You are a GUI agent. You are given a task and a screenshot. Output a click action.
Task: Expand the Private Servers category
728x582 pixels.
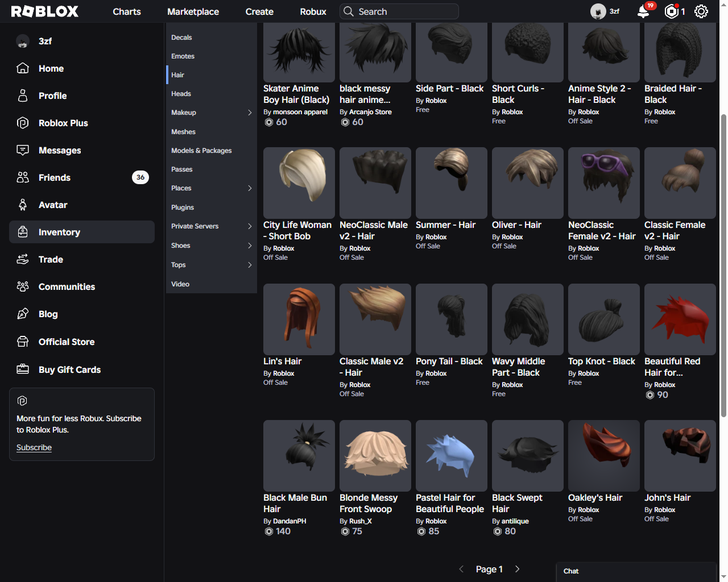[250, 226]
